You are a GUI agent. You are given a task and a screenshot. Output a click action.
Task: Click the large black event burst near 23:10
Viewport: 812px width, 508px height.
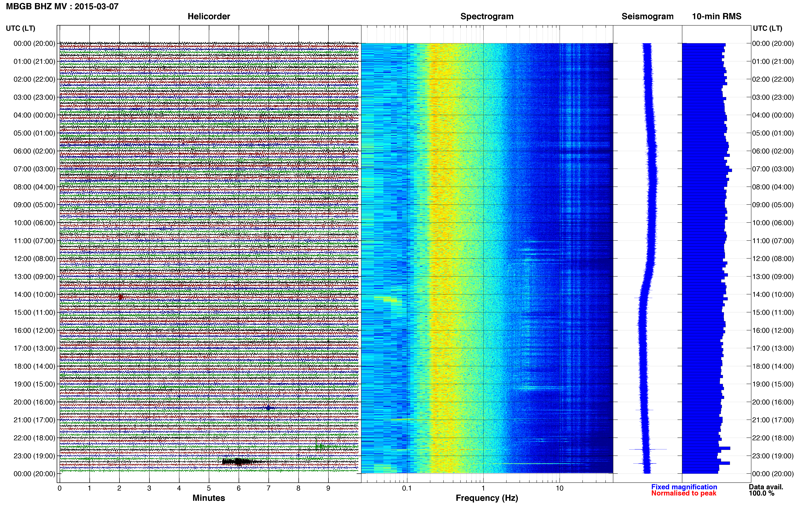[241, 461]
